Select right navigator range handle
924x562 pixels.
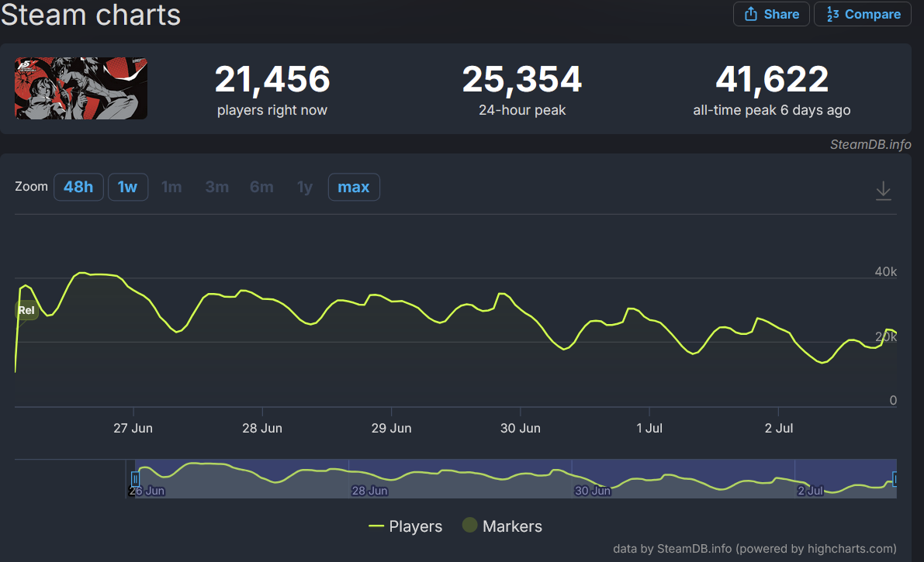[895, 479]
